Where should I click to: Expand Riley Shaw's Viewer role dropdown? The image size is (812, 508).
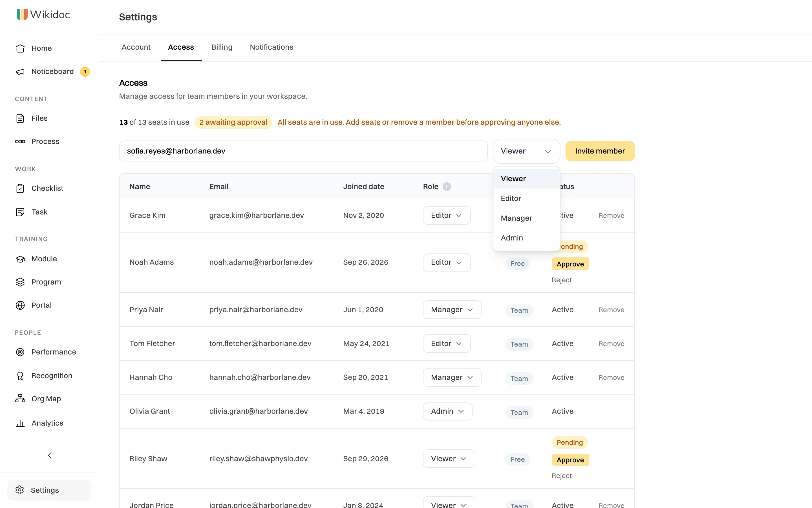click(x=449, y=459)
